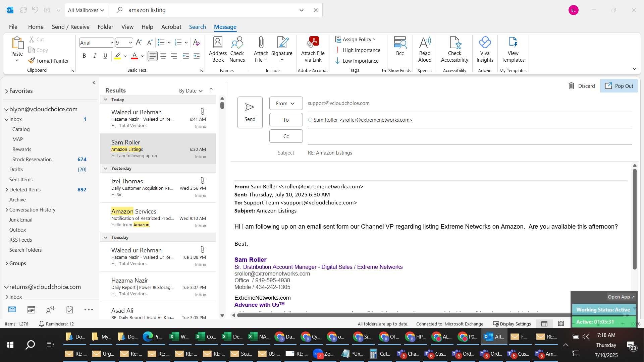The width and height of the screenshot is (644, 362).
Task: Expand the Deleted Items folder
Action: click(x=6, y=190)
